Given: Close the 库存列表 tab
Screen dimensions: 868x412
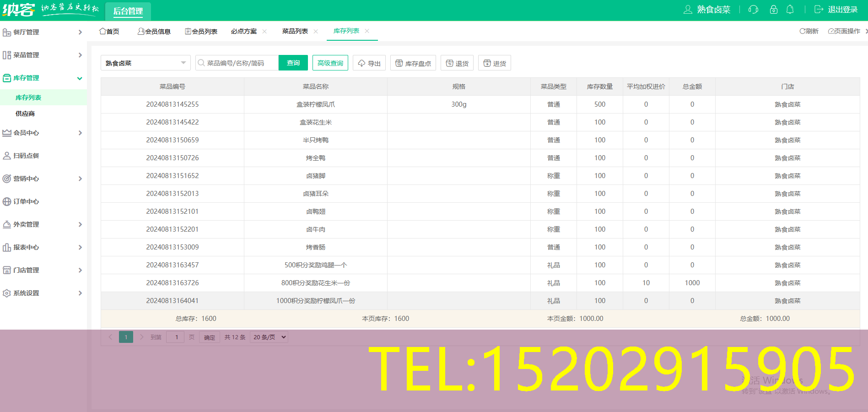Looking at the screenshot, I should click(x=367, y=31).
